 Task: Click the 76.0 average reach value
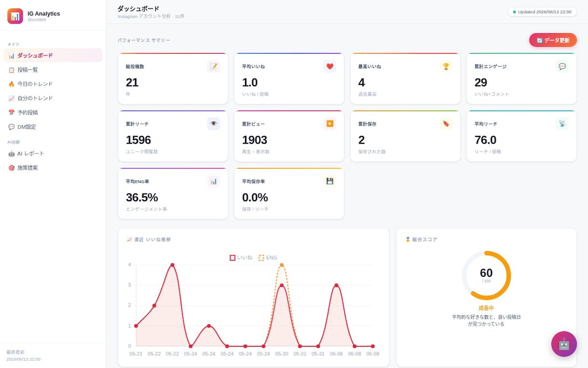point(485,140)
